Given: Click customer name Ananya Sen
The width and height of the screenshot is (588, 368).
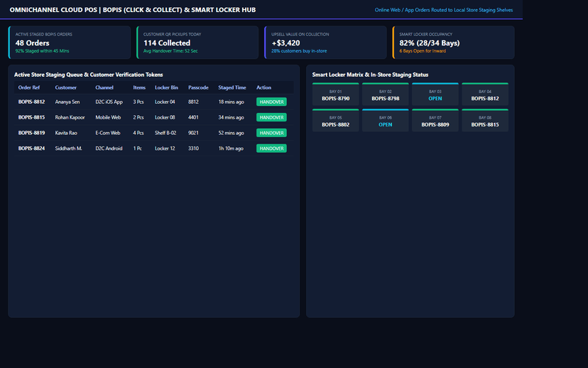Looking at the screenshot, I should pyautogui.click(x=67, y=102).
